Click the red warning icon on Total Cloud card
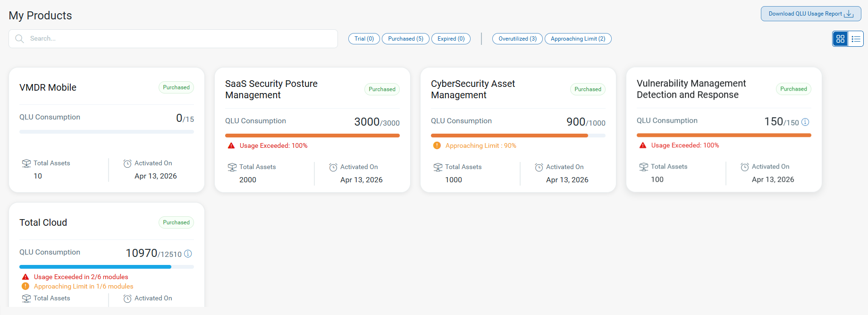 25,277
